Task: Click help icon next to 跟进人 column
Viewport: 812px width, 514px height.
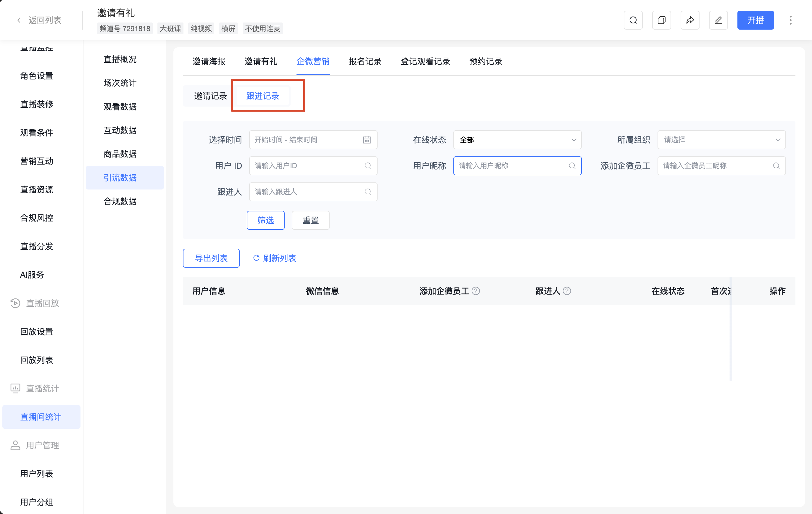Action: pos(567,291)
